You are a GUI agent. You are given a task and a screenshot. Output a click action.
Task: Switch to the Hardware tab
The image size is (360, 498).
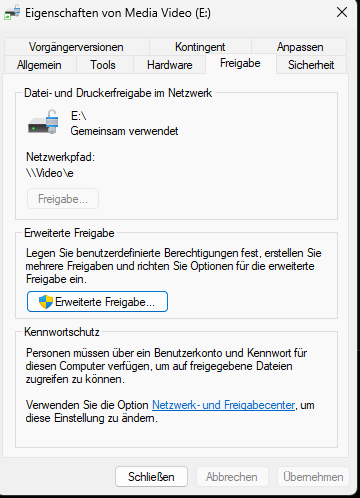[170, 65]
